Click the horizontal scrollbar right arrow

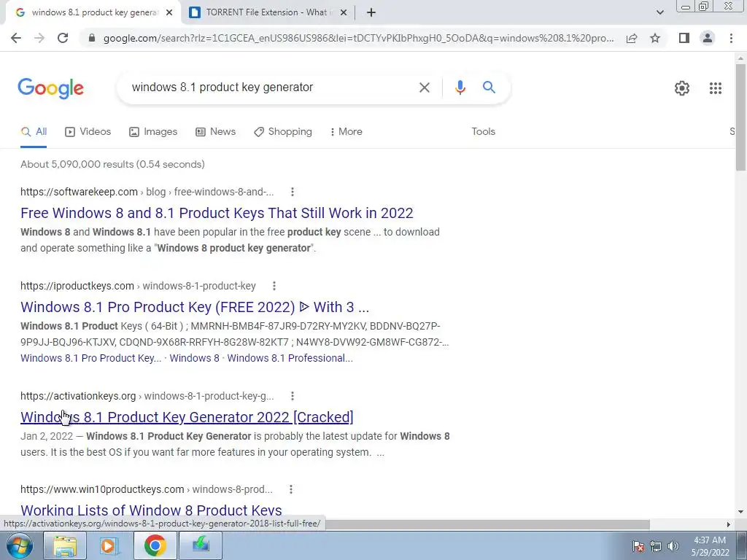point(728,524)
